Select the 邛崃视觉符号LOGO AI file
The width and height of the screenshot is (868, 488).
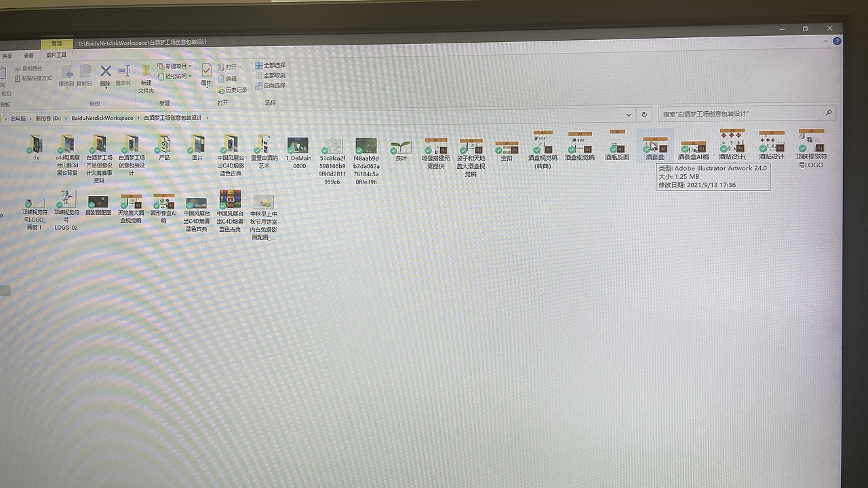coord(811,148)
